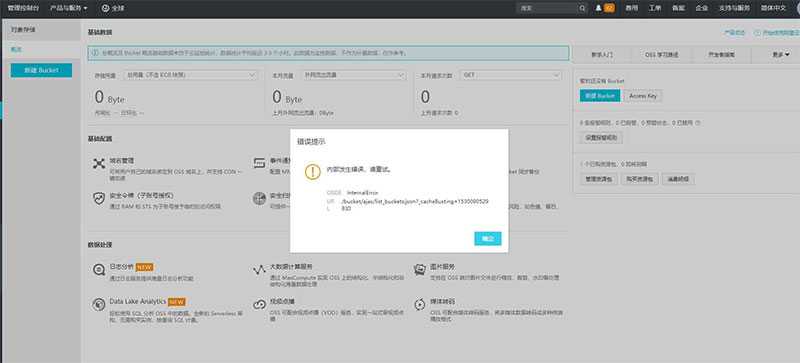Click the NEW badge beside log analysis
This screenshot has height=363, width=800.
coord(145,267)
